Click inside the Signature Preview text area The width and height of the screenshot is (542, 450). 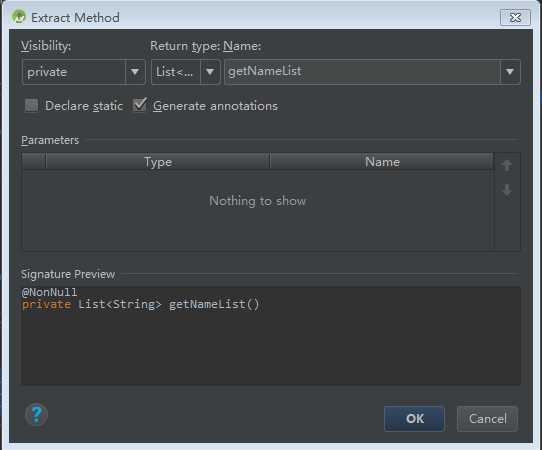click(x=271, y=336)
